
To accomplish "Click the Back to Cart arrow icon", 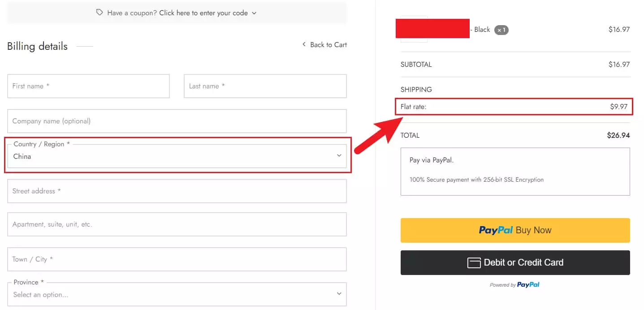I will [304, 44].
